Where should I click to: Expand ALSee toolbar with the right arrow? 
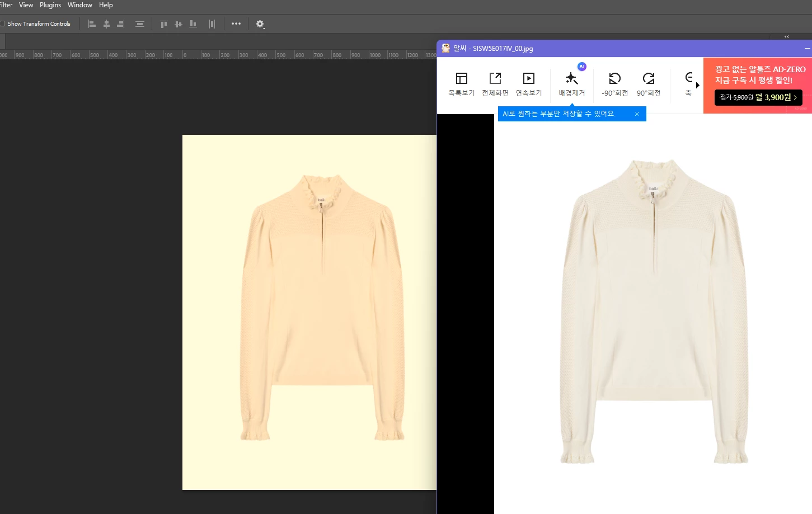click(698, 85)
